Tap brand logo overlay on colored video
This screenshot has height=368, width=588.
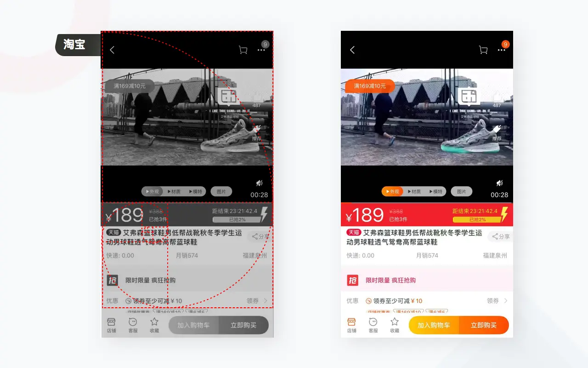(x=469, y=97)
